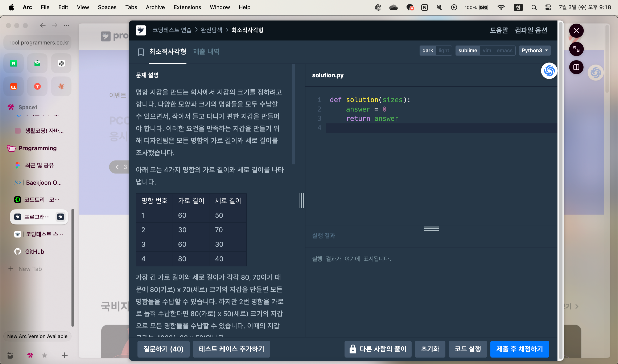Click the 제출 후 채점하기 button
The height and width of the screenshot is (364, 618).
[x=519, y=349]
